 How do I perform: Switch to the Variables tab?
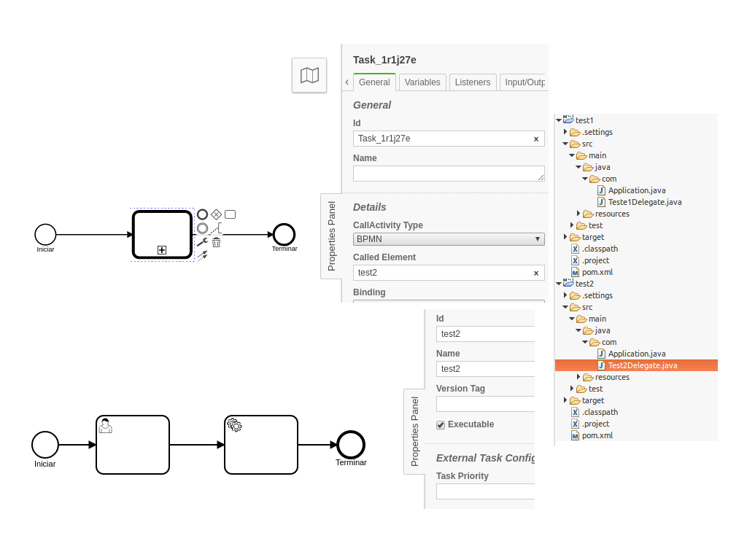click(x=422, y=82)
